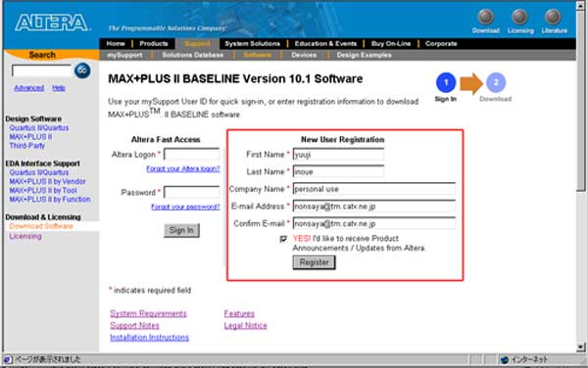The height and width of the screenshot is (368, 588).
Task: Open the Literature round button icon
Action: pyautogui.click(x=553, y=17)
